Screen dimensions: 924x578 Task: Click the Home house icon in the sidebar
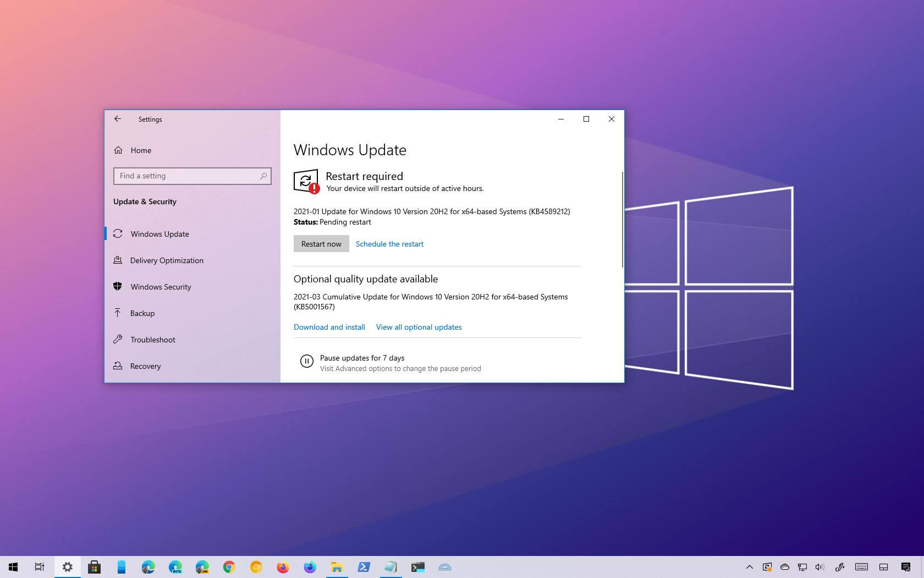tap(118, 150)
